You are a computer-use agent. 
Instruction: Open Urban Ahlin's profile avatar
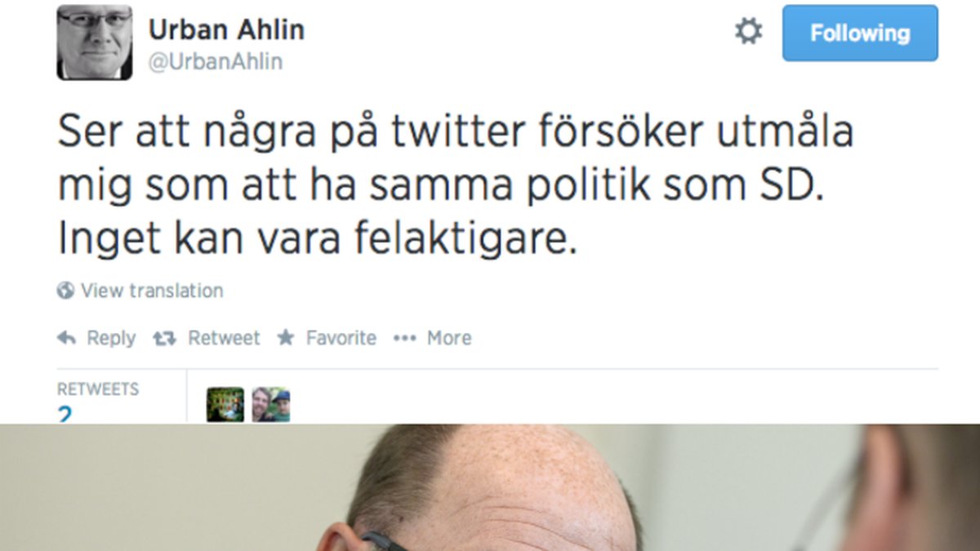pyautogui.click(x=95, y=42)
